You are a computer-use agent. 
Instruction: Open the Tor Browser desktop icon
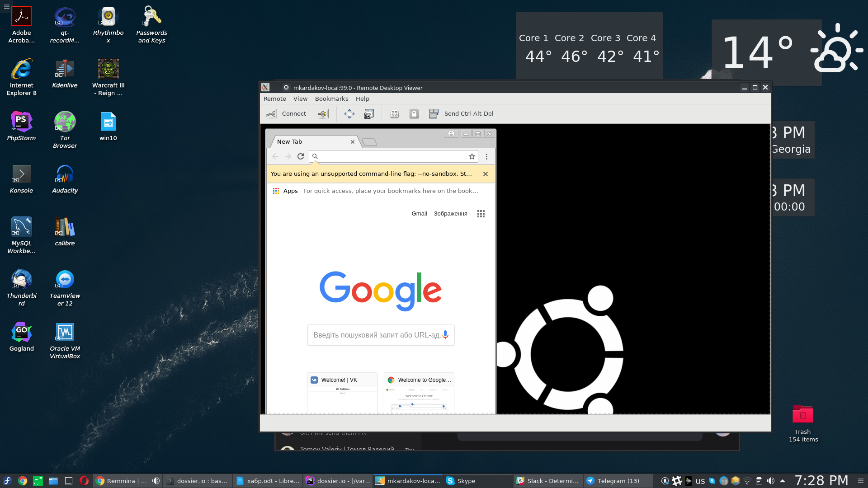(x=65, y=130)
